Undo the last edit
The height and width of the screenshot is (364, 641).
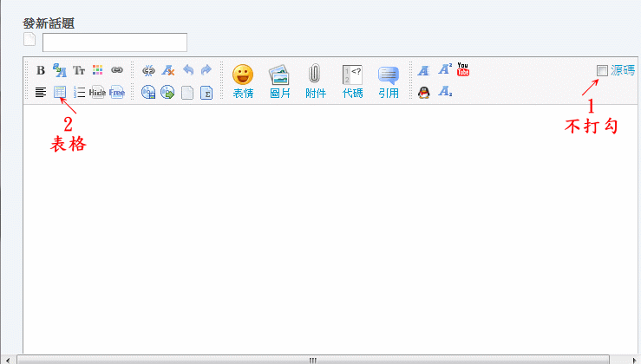pos(188,70)
